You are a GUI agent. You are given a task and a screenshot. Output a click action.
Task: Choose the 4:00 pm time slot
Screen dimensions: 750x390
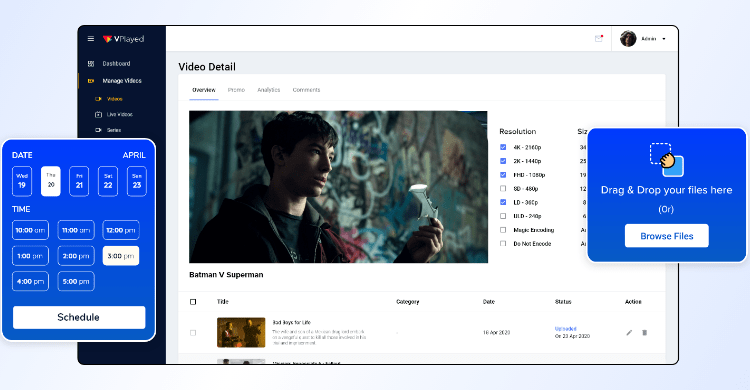tap(30, 281)
